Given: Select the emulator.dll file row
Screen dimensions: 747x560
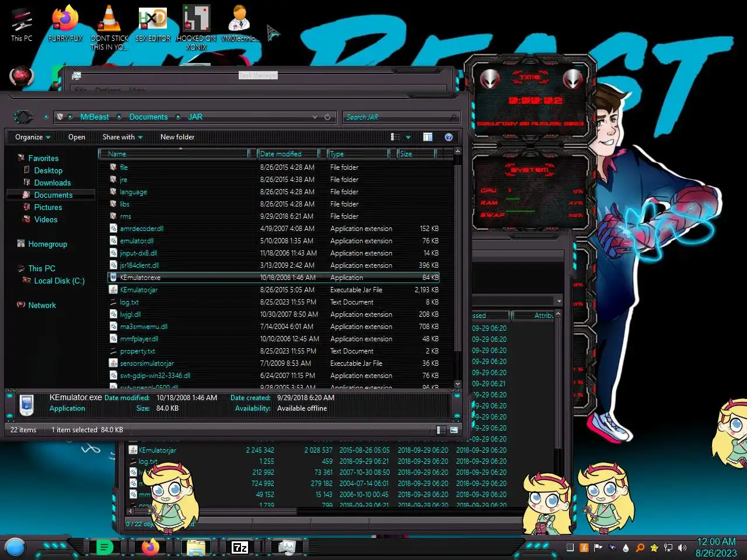Looking at the screenshot, I should click(274, 241).
